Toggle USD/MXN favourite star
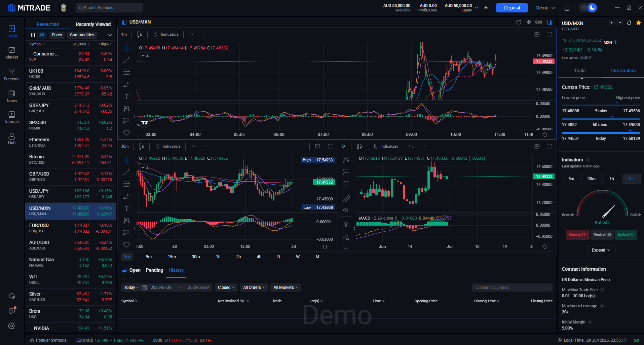 pos(638,23)
